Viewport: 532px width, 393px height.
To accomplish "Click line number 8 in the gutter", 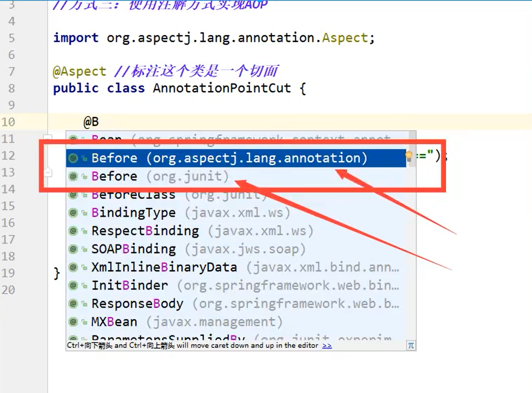I will click(x=12, y=88).
